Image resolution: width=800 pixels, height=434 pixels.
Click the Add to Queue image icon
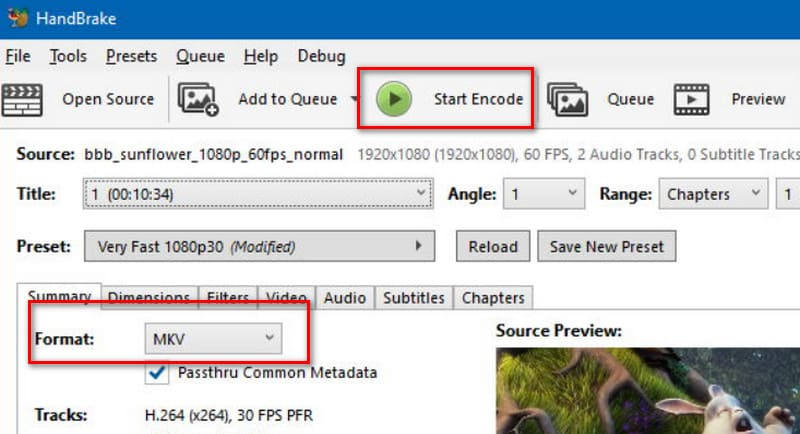197,98
